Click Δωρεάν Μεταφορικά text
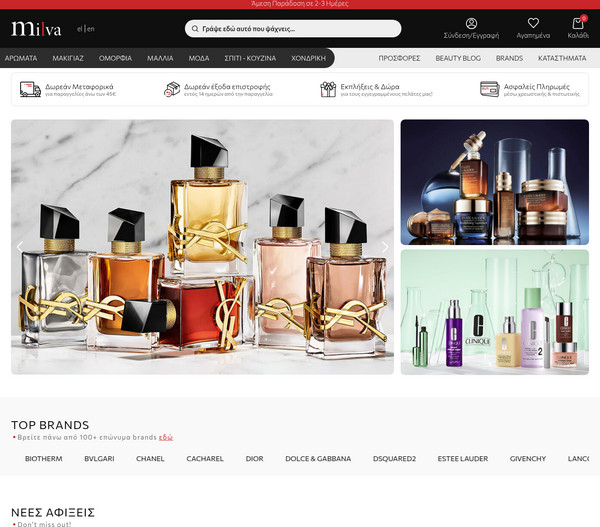 (x=79, y=86)
